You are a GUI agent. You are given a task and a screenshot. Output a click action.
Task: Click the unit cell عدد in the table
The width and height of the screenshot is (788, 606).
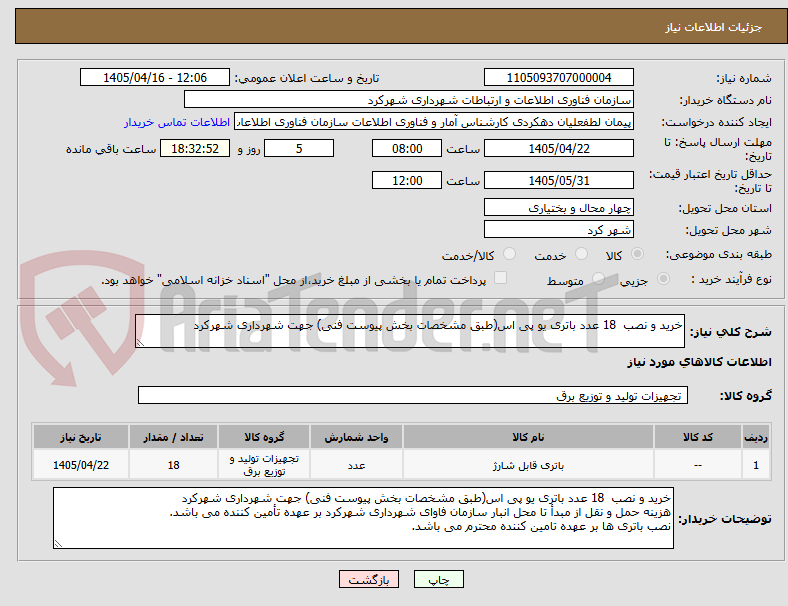pos(356,465)
